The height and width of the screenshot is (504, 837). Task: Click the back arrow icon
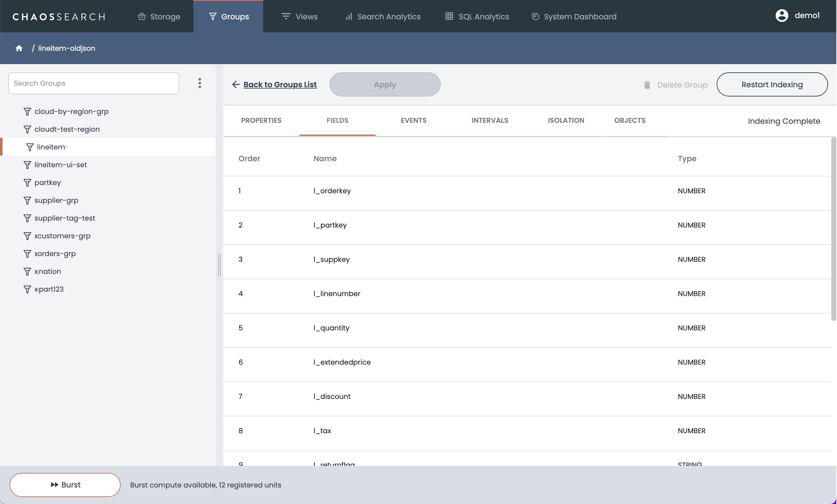pos(236,84)
